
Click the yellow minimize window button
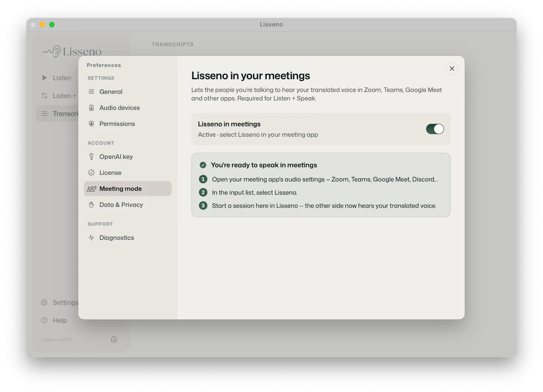pyautogui.click(x=42, y=24)
